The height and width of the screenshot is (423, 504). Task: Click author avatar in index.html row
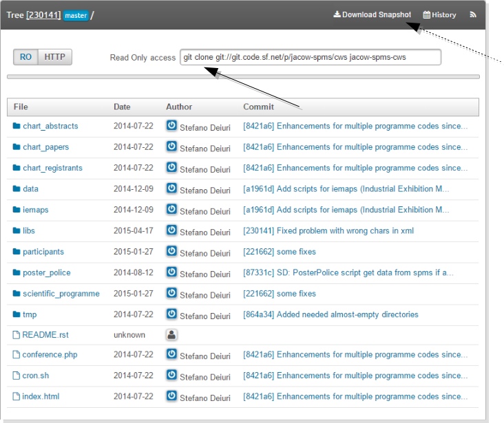click(x=171, y=395)
